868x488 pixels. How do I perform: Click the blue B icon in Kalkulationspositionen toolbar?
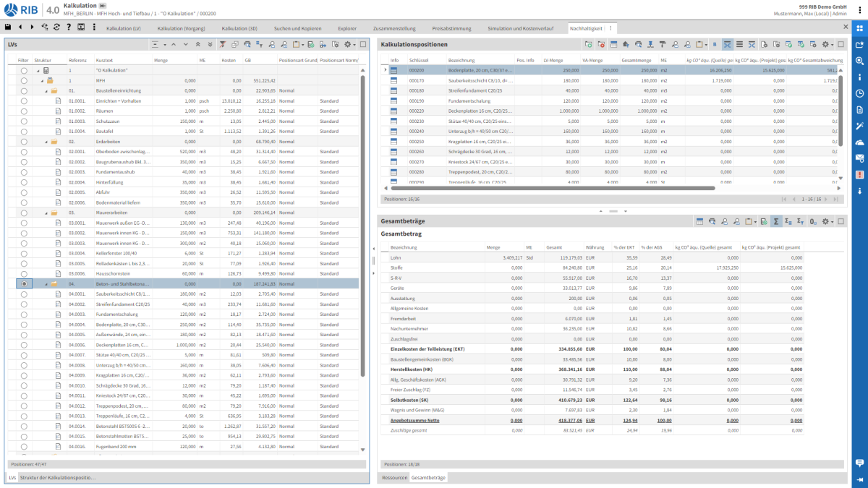pos(715,44)
